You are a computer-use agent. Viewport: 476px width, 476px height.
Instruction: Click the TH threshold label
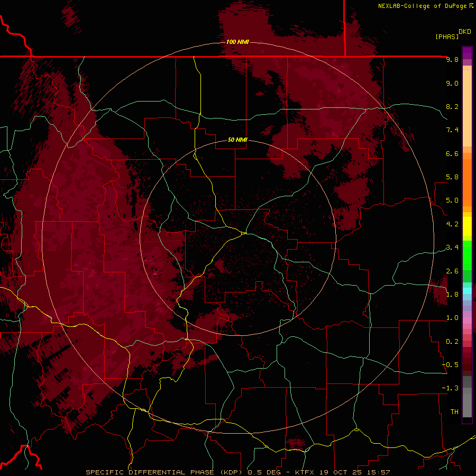click(x=454, y=412)
